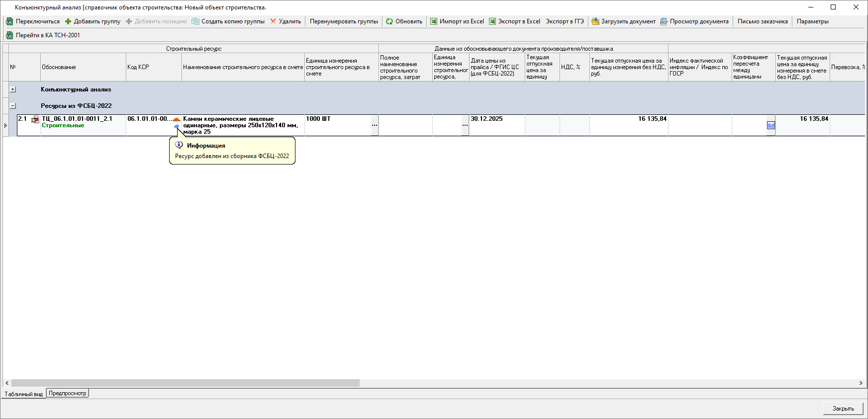Click the red X 'Удалить' icon
This screenshot has height=419, width=868.
[273, 21]
